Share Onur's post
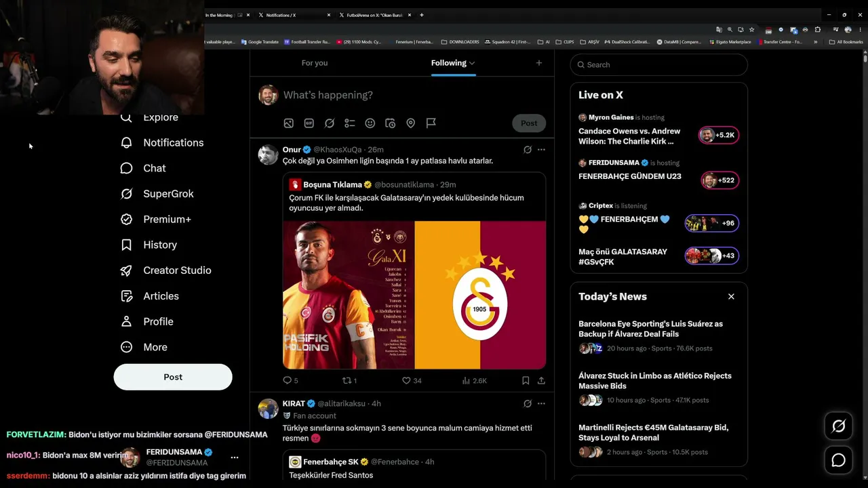868x488 pixels. 541,381
